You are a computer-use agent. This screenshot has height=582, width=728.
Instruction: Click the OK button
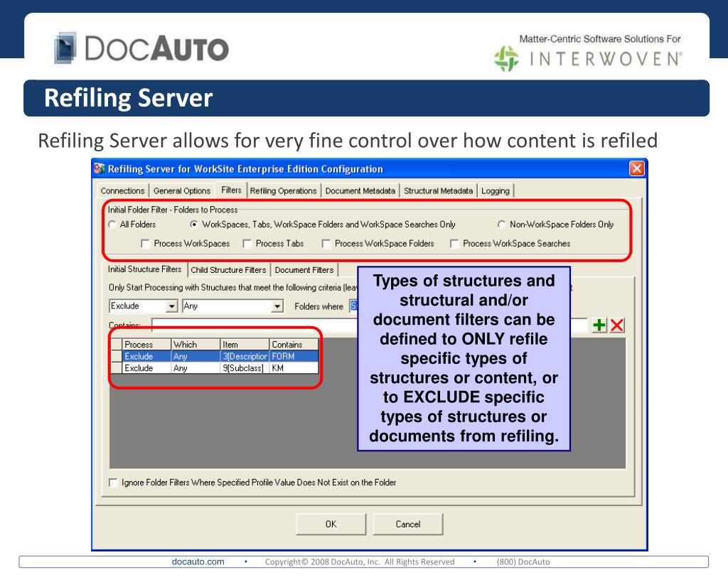pos(331,524)
